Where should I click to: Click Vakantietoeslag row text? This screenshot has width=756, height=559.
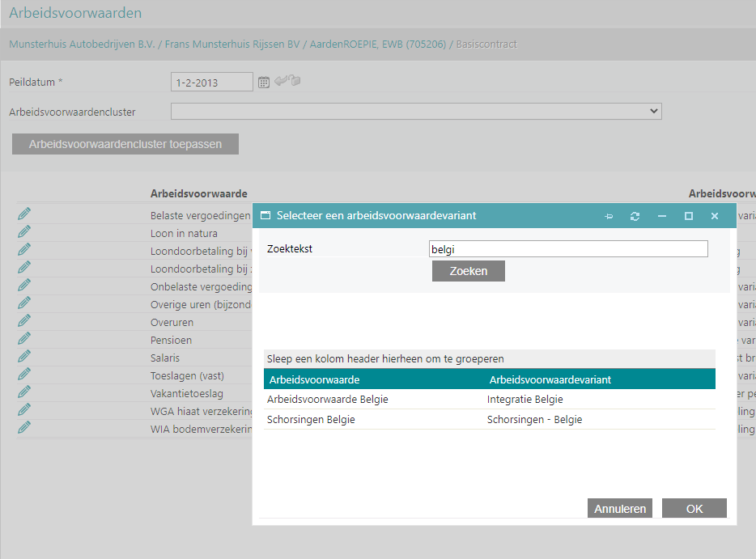click(187, 394)
